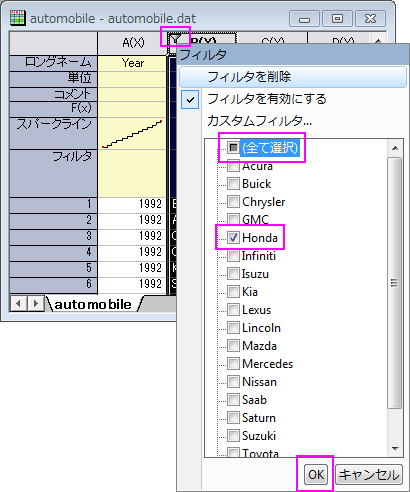
Task: Select the F(x) row header
Action: click(x=53, y=109)
